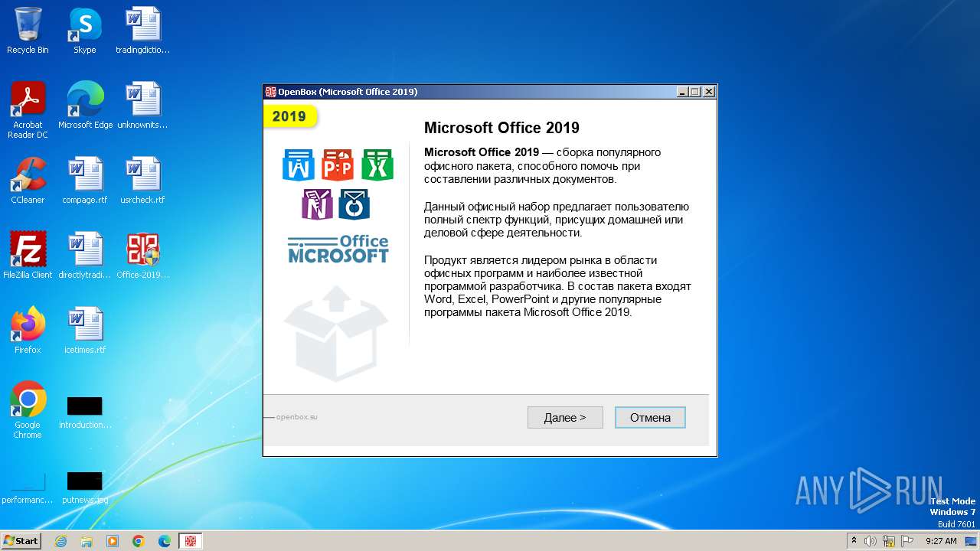Screen dimensions: 980x551
Task: Select the performanc... file icon
Action: [28, 488]
